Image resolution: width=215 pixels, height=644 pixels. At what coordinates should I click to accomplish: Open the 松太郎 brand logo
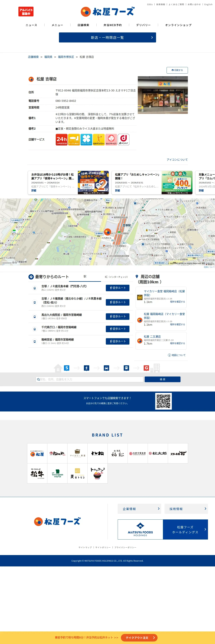(x=158, y=454)
